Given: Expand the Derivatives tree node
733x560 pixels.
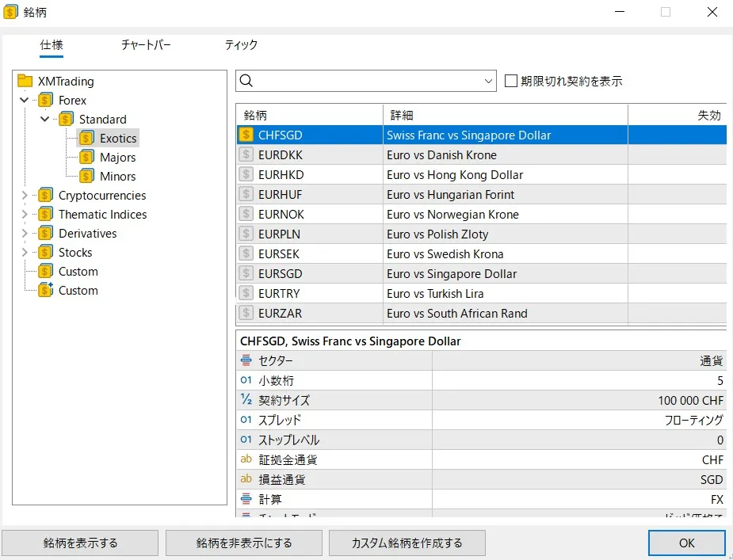Looking at the screenshot, I should [x=25, y=234].
